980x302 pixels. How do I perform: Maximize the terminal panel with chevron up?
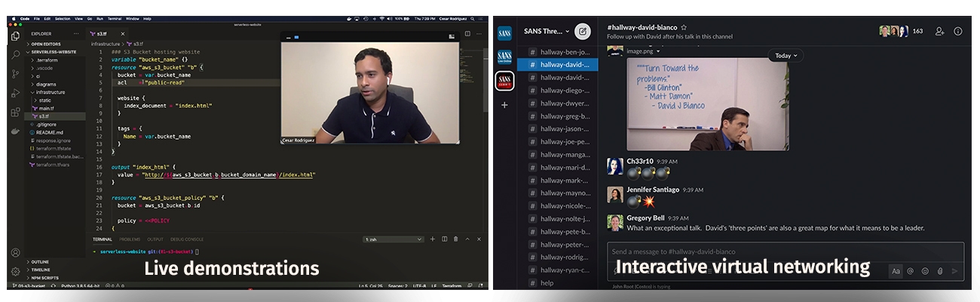coord(467,239)
